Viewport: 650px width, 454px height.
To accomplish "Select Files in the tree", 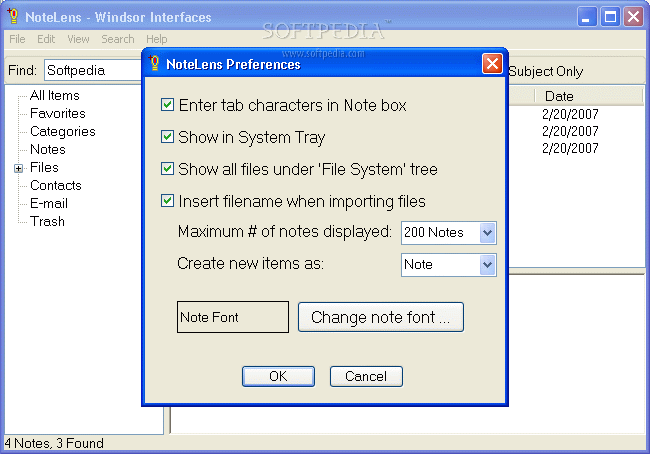I will click(x=44, y=168).
